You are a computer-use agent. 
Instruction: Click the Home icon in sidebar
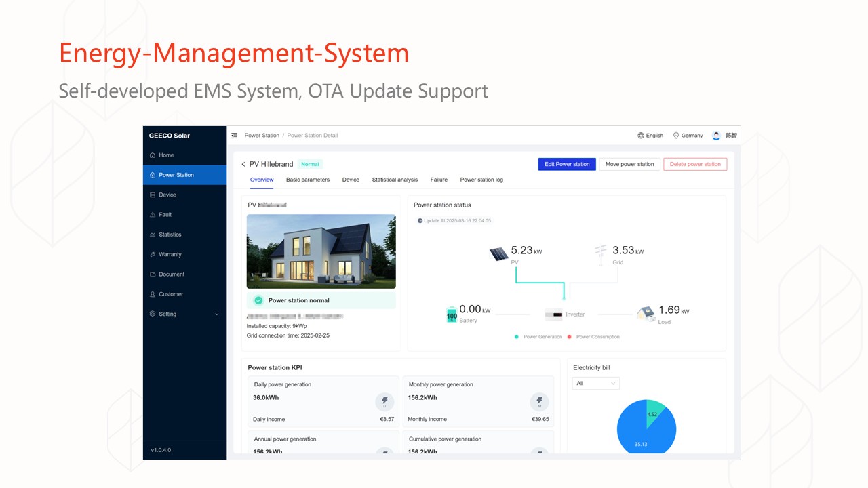[x=153, y=155]
